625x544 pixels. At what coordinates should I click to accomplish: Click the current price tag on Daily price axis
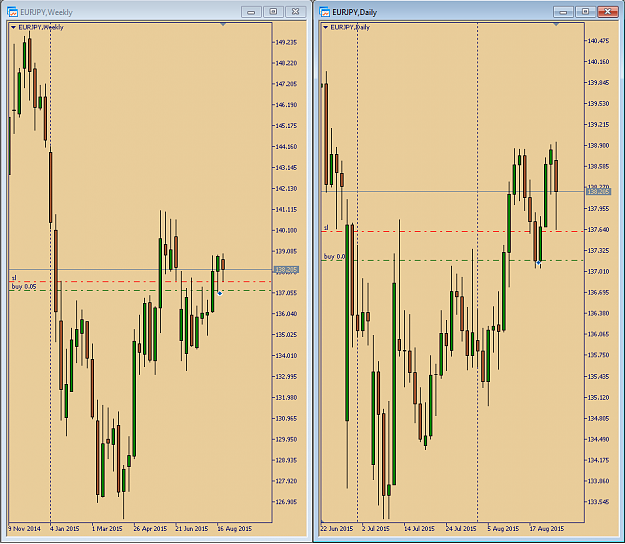pyautogui.click(x=598, y=192)
